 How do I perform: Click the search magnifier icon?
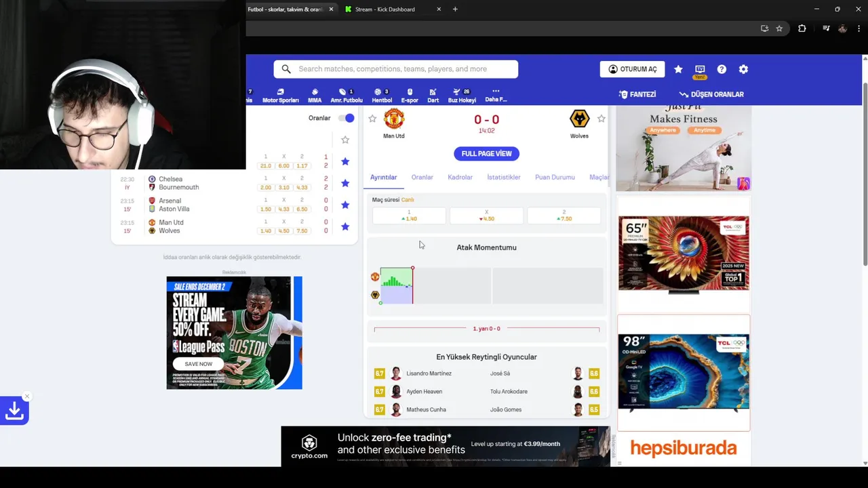[286, 69]
